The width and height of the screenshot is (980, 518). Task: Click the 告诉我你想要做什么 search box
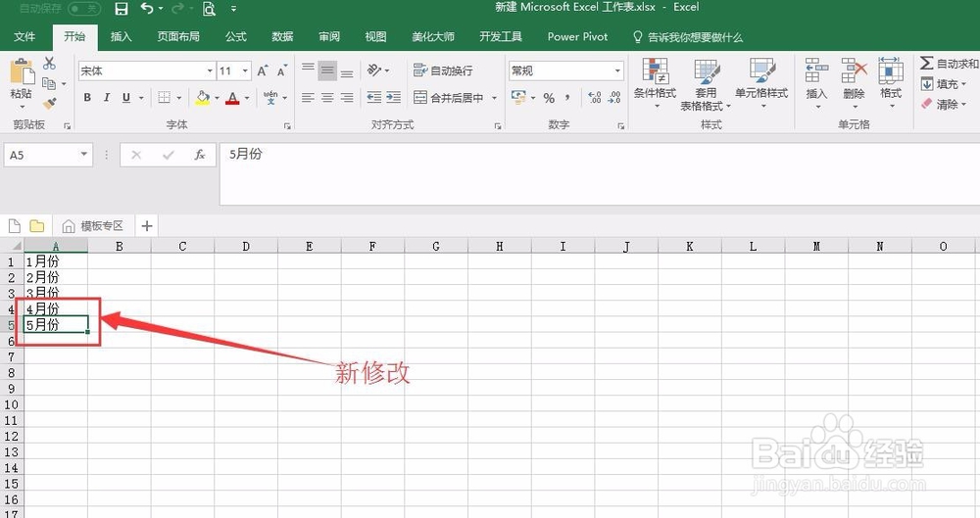(x=688, y=37)
